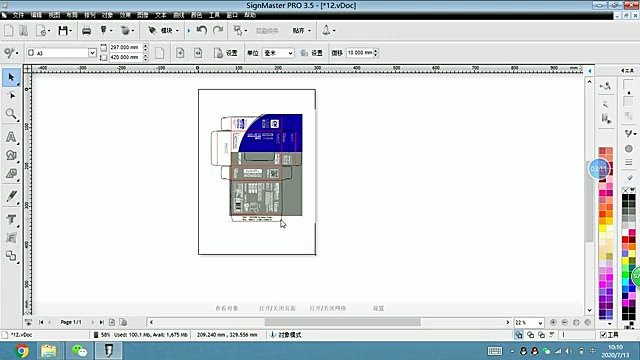Click the 查看对象 link on the canvas
640x360 pixels.
point(227,308)
